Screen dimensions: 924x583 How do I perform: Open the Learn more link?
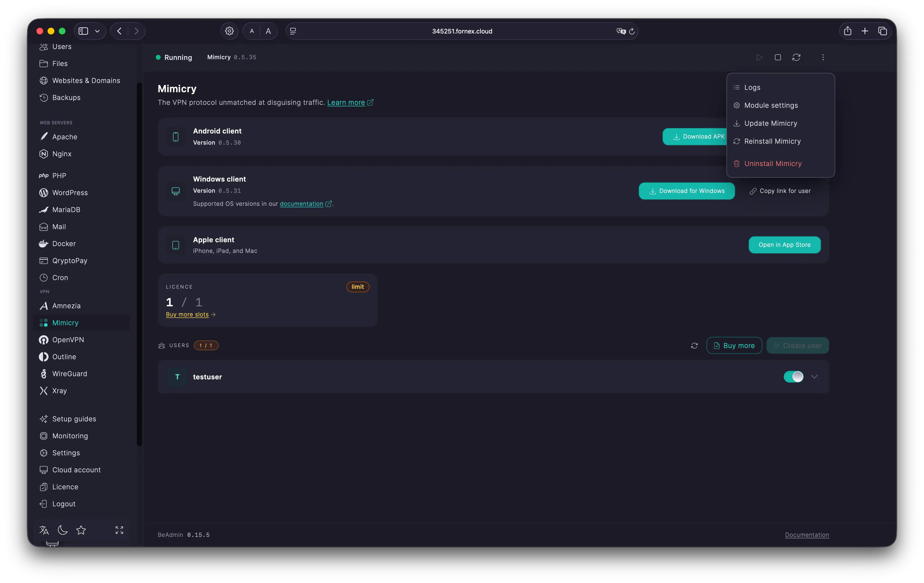click(346, 102)
